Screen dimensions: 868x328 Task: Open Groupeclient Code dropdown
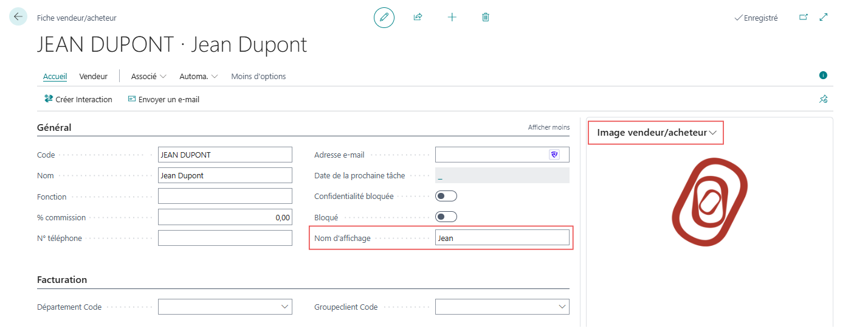point(562,307)
